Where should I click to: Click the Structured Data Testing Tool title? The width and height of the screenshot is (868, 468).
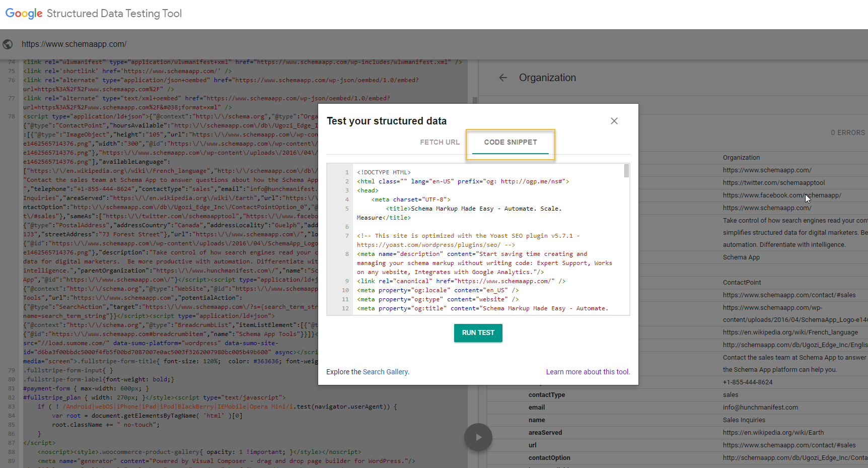tap(114, 14)
